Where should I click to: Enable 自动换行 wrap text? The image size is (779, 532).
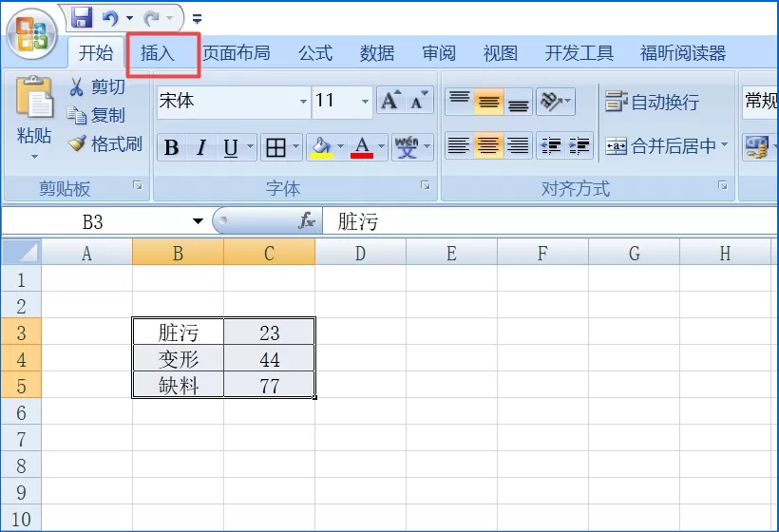[652, 102]
